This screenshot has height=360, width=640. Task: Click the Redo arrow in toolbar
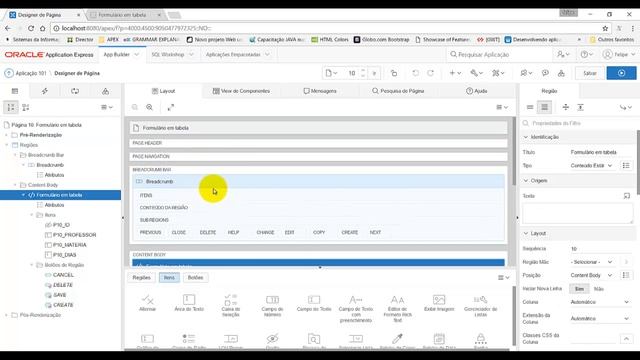tap(431, 73)
